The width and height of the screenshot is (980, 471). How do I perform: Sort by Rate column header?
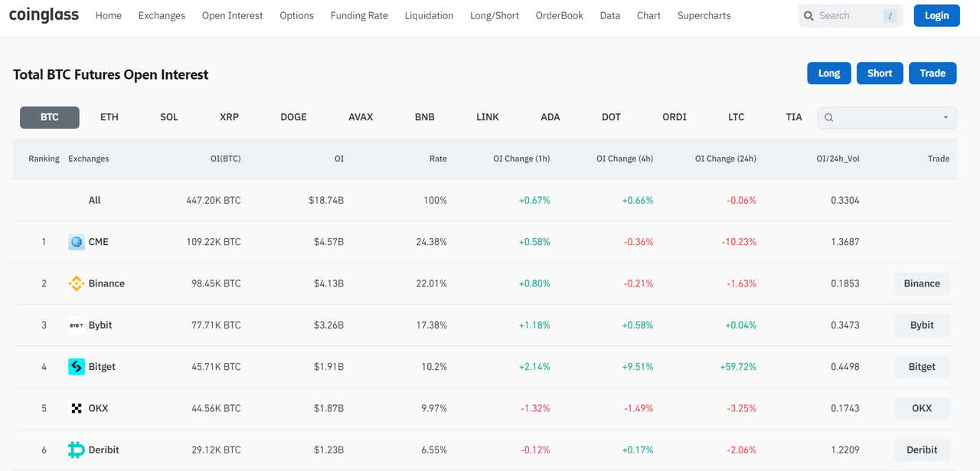(438, 159)
